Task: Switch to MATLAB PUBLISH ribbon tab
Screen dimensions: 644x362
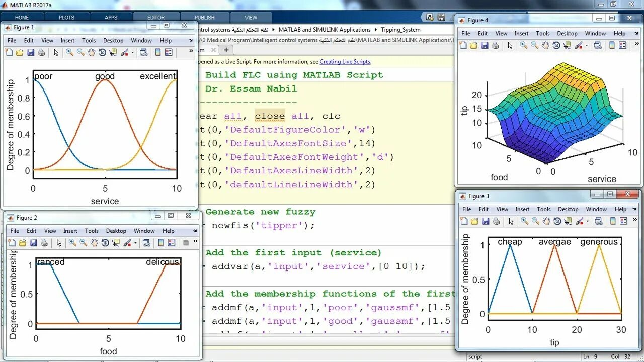Action: pyautogui.click(x=204, y=17)
